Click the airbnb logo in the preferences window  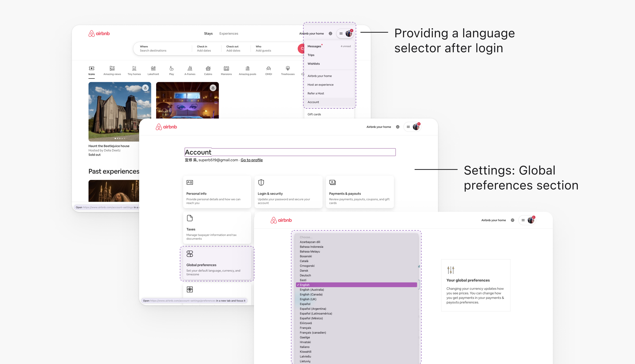click(281, 220)
